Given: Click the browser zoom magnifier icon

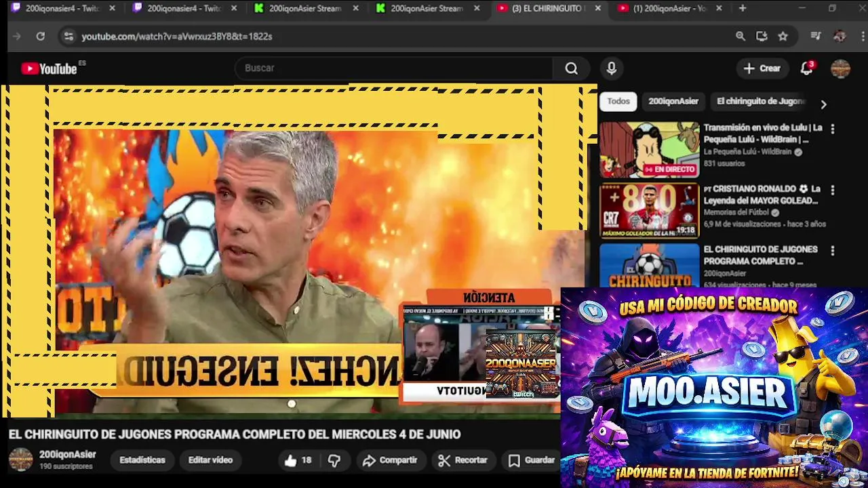Looking at the screenshot, I should 741,36.
